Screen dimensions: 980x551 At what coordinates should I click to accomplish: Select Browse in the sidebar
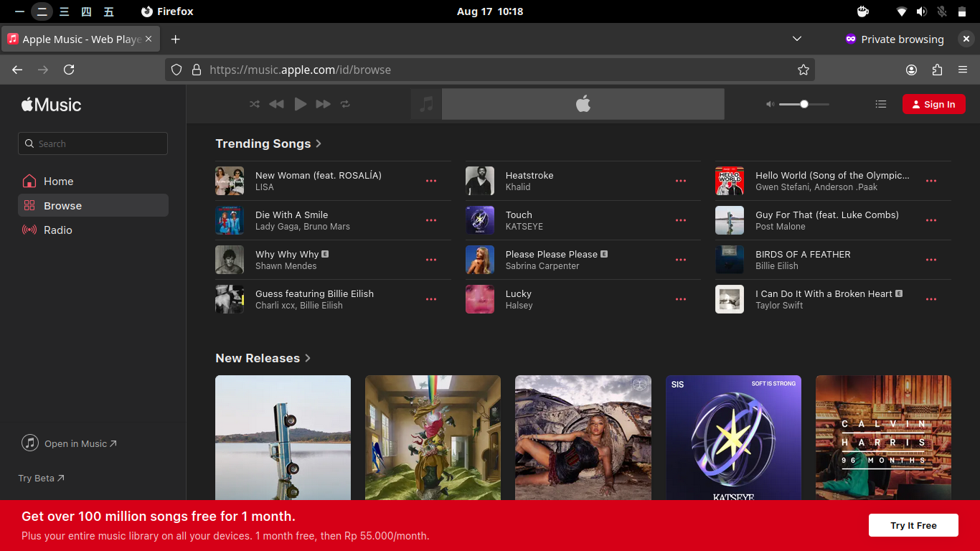[93, 206]
